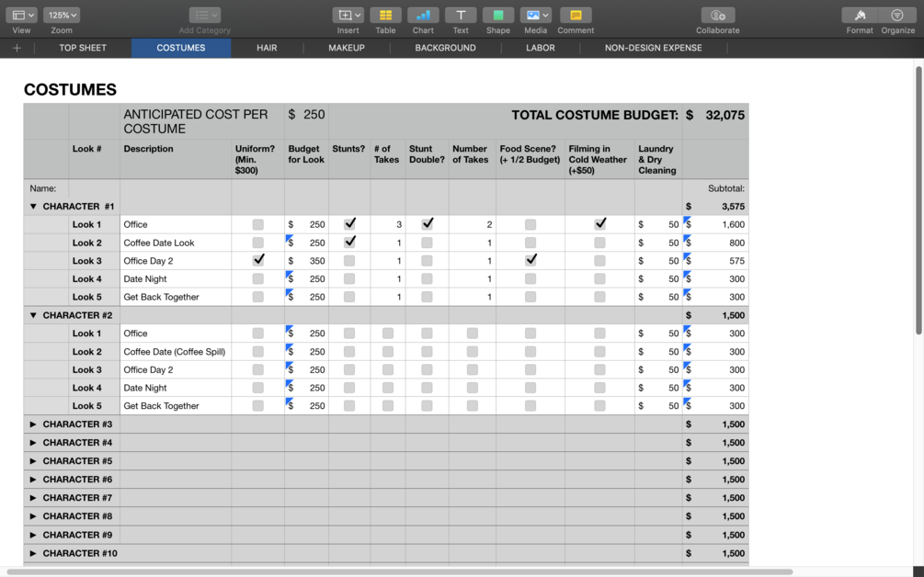The height and width of the screenshot is (577, 924).
Task: Click the 'Name:' cell
Action: click(x=46, y=188)
